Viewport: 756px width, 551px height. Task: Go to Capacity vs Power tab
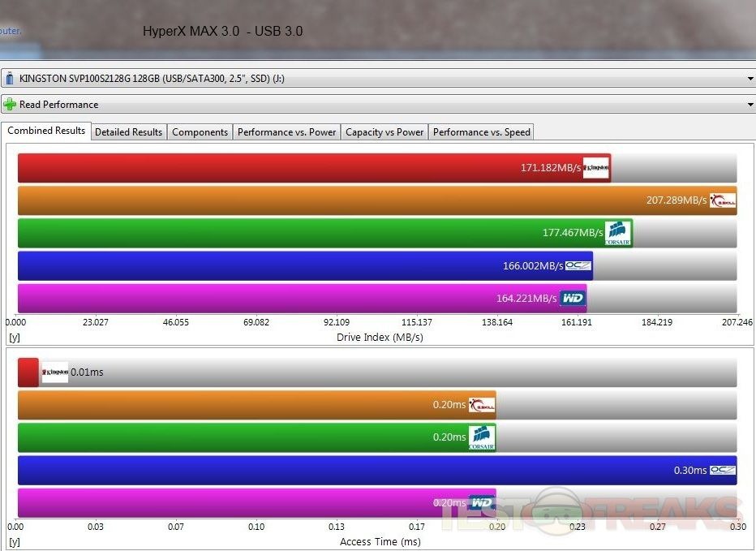coord(384,132)
